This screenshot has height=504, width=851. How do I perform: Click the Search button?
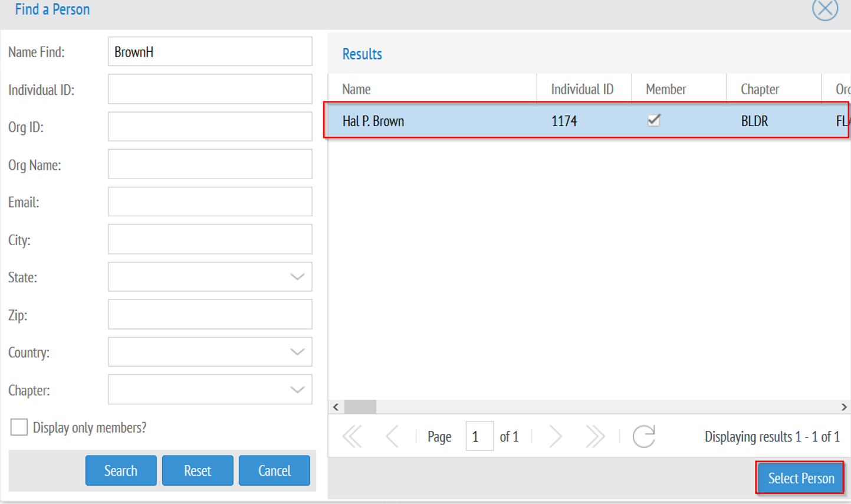121,470
